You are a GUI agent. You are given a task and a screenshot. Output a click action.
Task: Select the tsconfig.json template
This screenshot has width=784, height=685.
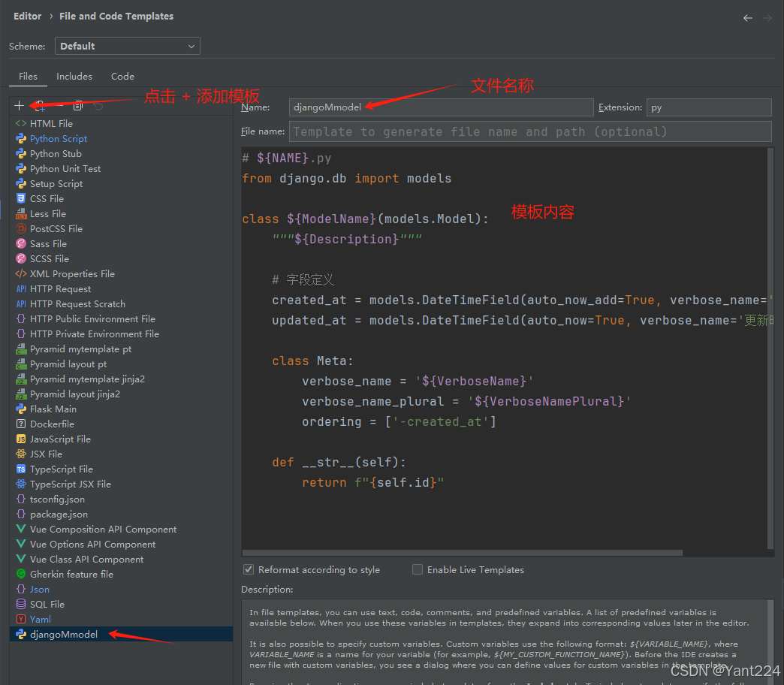click(121, 499)
